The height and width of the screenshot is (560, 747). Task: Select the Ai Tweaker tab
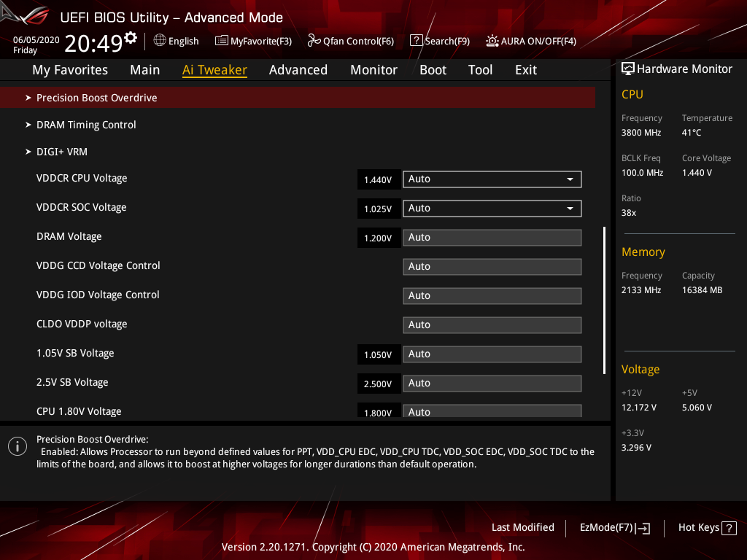point(214,70)
